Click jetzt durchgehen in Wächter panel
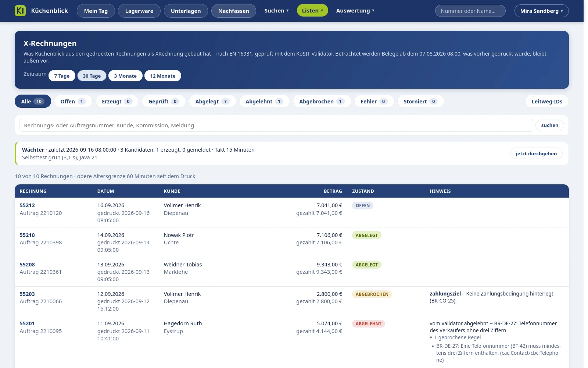The image size is (588, 368). tap(536, 153)
